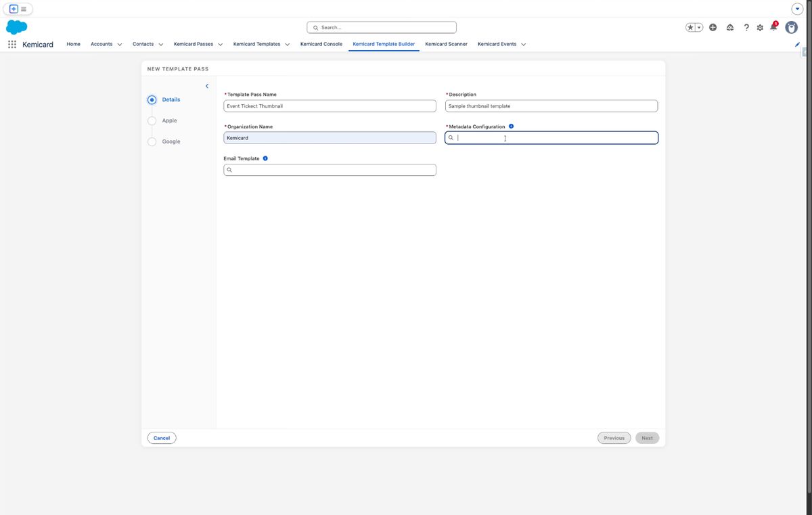Open the Accounts tab

click(x=101, y=44)
